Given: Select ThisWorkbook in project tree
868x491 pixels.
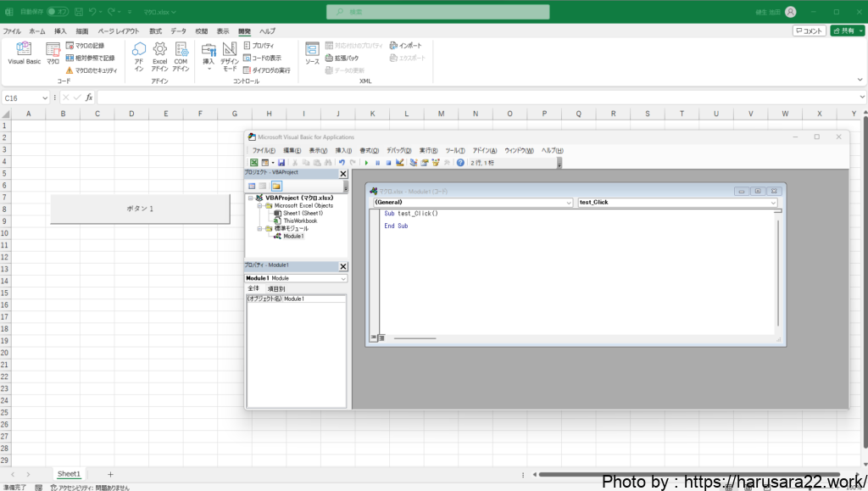Looking at the screenshot, I should point(300,220).
